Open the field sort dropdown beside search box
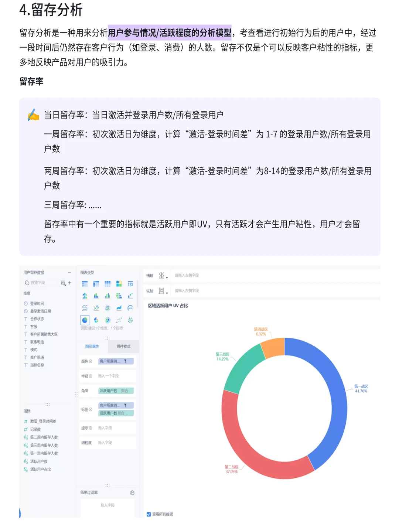This screenshot has width=399, height=532. (63, 283)
